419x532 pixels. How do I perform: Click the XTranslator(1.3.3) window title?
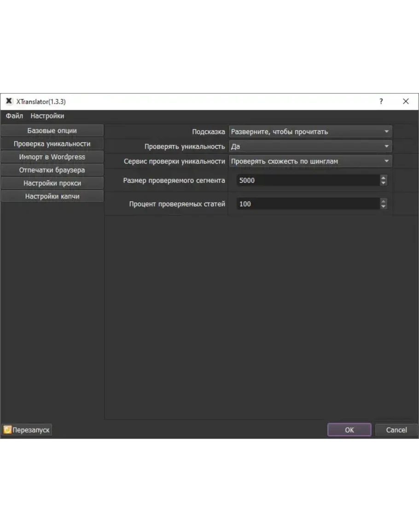click(41, 101)
